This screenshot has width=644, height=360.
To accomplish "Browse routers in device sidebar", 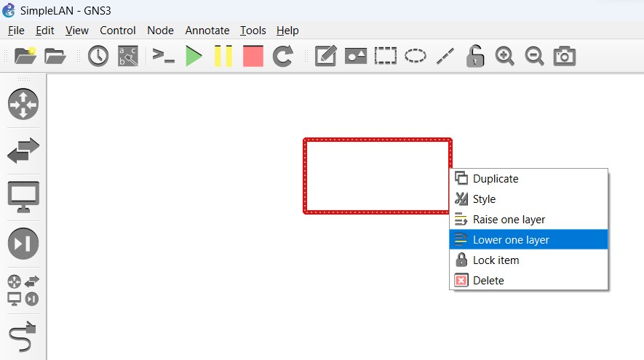I will point(23,104).
